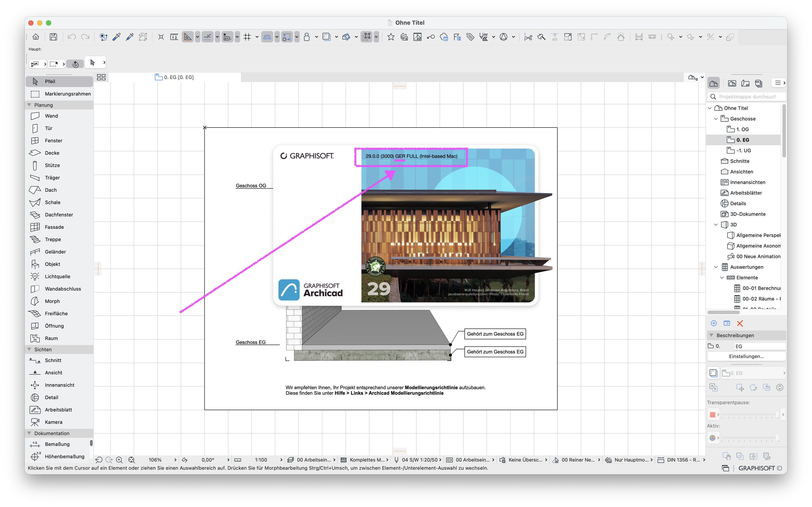Save the project with the floppy disk icon
812x507 pixels.
point(53,37)
